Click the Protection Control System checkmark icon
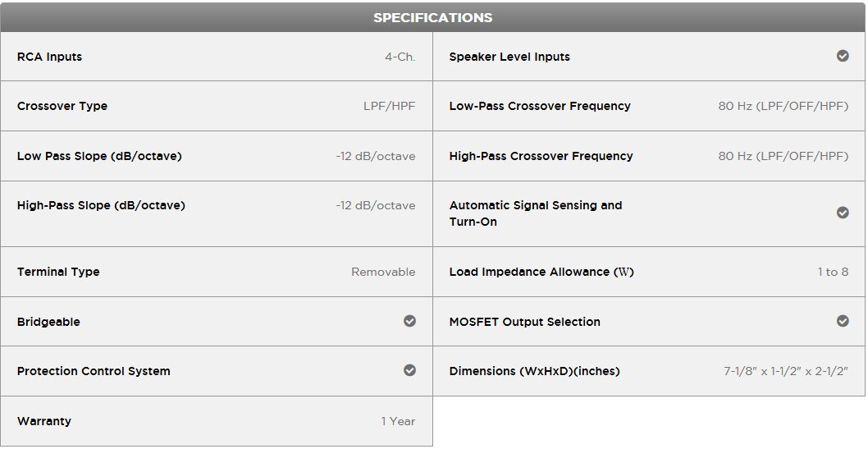Image resolution: width=868 pixels, height=449 pixels. click(x=409, y=370)
